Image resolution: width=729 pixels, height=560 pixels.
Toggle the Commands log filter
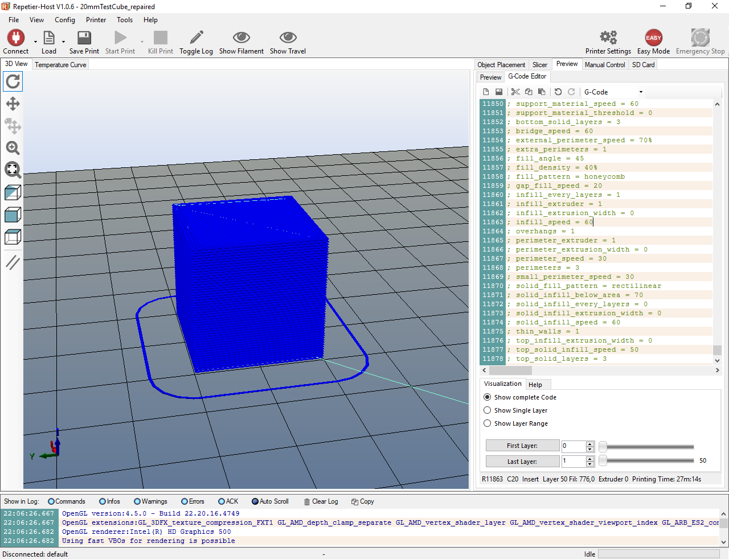coord(51,501)
